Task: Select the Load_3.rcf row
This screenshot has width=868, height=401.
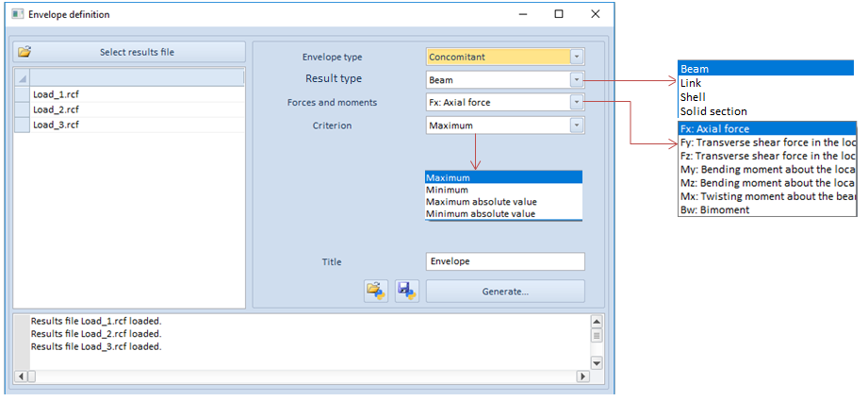Action: (x=56, y=125)
